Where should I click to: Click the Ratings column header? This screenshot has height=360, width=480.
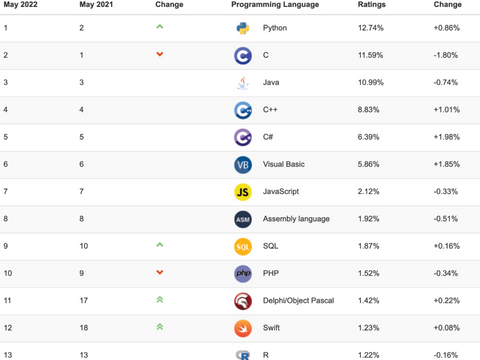[x=372, y=5]
